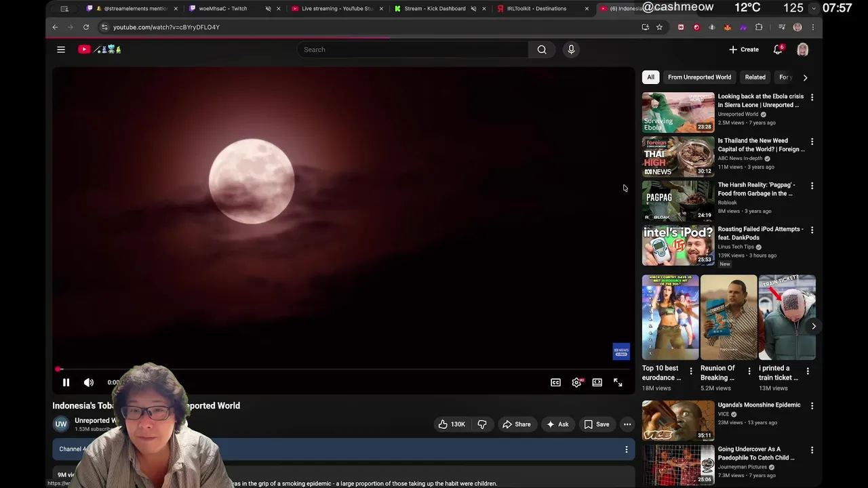The image size is (868, 488).
Task: Click the site info icon in address bar
Action: point(104,27)
